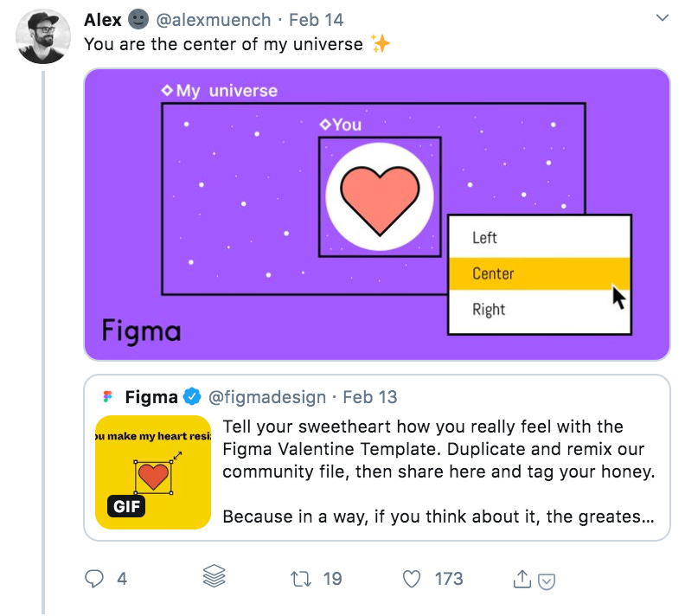
Task: Open the tweet options chevron
Action: coord(663,17)
